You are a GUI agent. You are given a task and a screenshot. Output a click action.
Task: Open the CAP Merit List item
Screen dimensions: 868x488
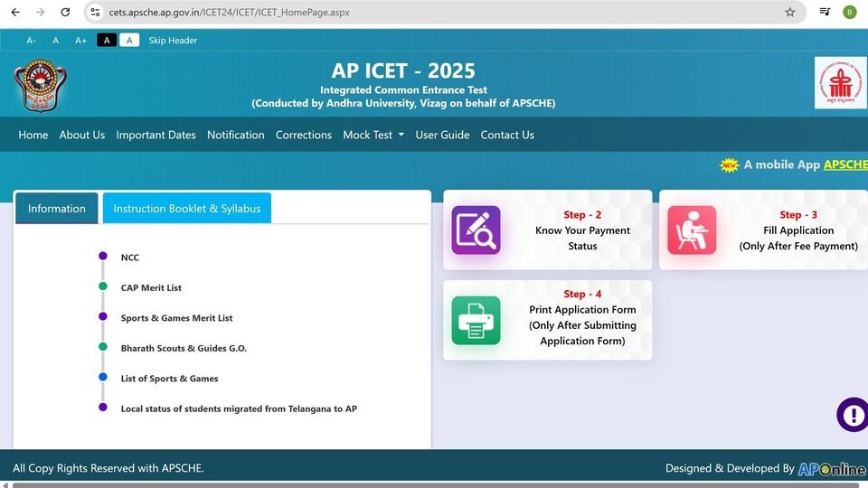(151, 287)
